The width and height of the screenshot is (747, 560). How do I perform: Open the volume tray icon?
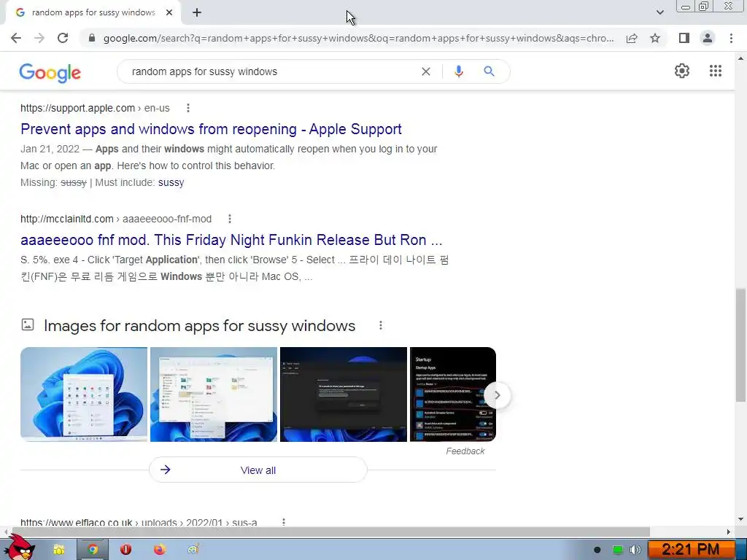(635, 550)
